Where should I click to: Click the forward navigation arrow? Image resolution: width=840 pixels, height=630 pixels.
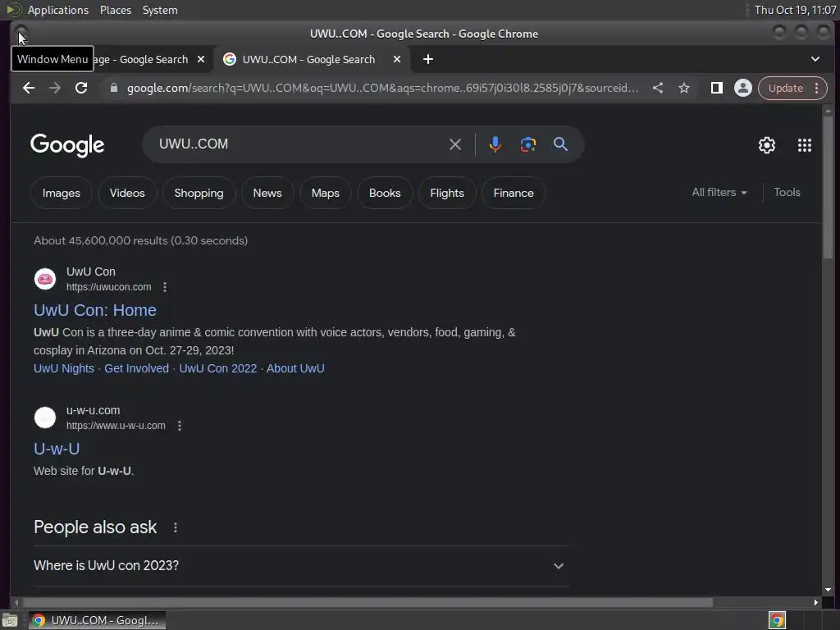click(x=55, y=88)
